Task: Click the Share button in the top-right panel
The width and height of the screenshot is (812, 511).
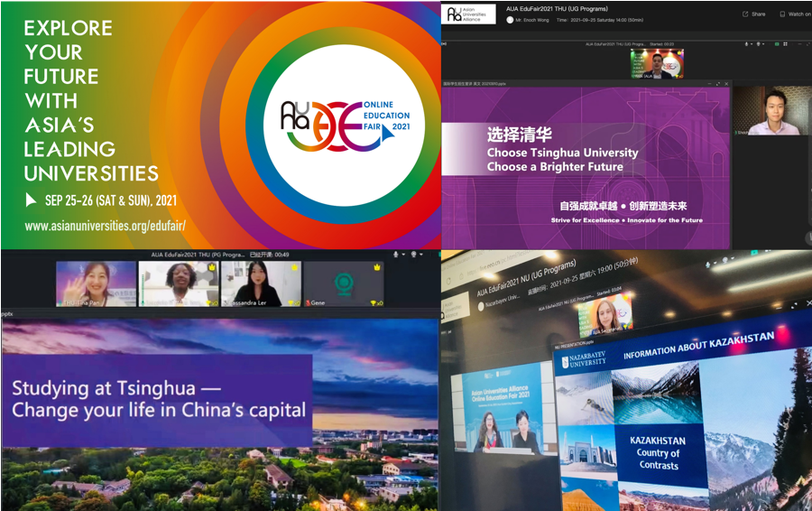Action: click(x=752, y=14)
